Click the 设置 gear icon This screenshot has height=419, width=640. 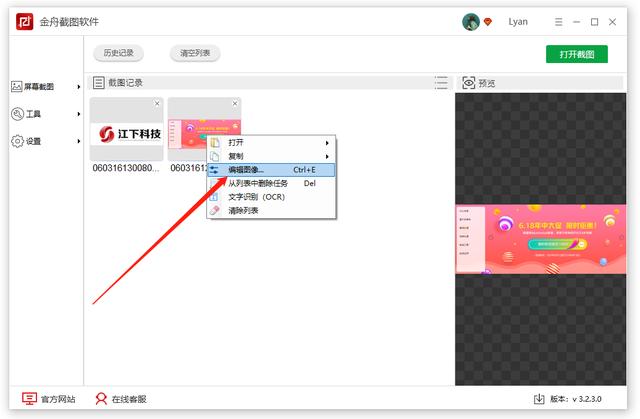(x=17, y=141)
